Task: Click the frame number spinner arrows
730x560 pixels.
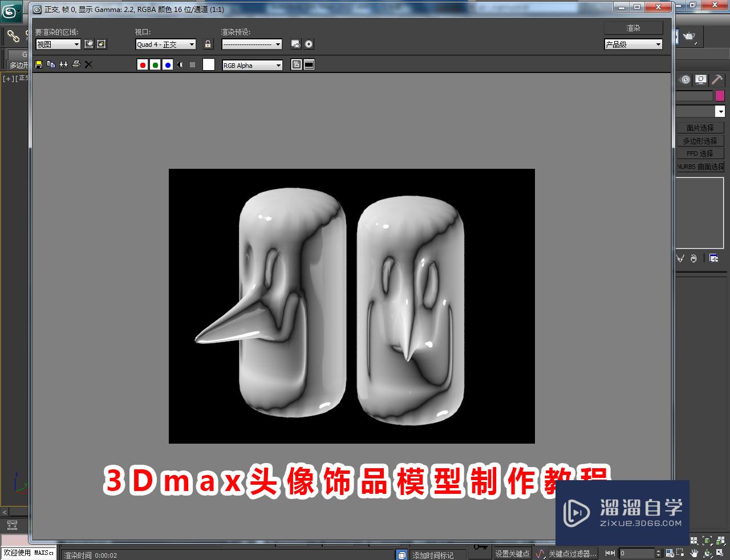Action: (x=658, y=553)
